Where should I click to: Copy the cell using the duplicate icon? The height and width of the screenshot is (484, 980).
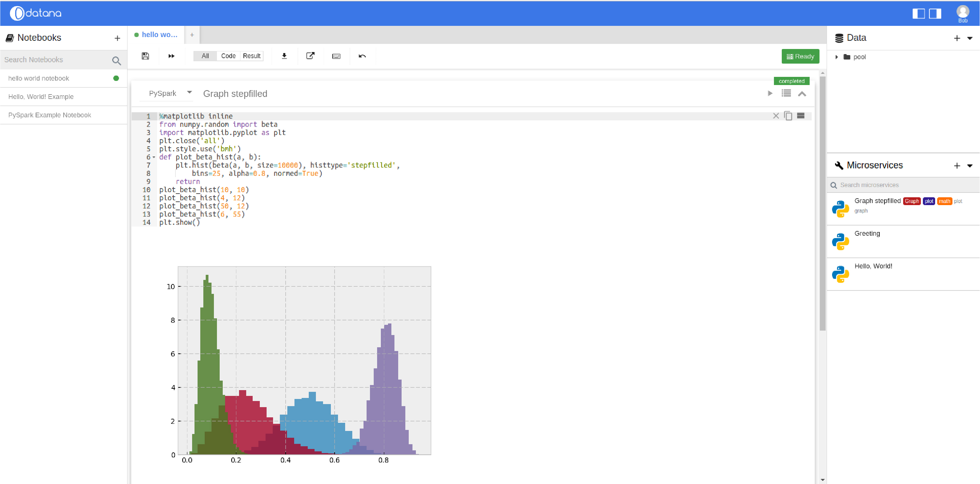pos(788,116)
